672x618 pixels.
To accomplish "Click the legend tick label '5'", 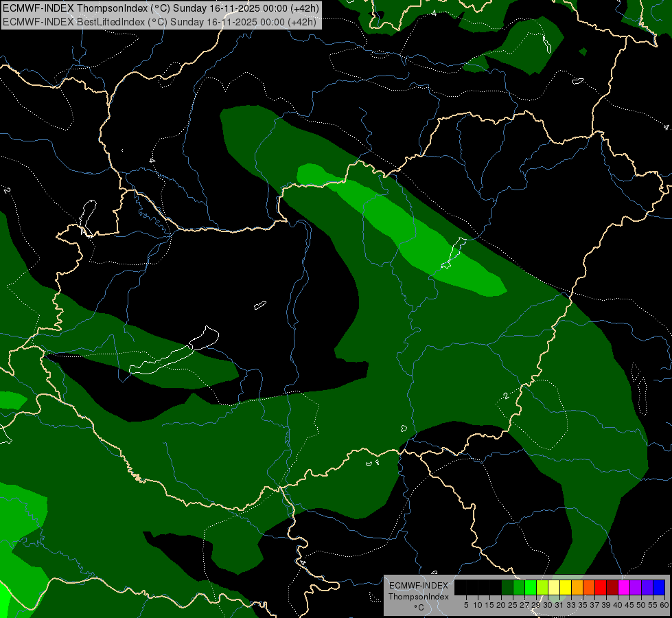I will click(x=466, y=605).
